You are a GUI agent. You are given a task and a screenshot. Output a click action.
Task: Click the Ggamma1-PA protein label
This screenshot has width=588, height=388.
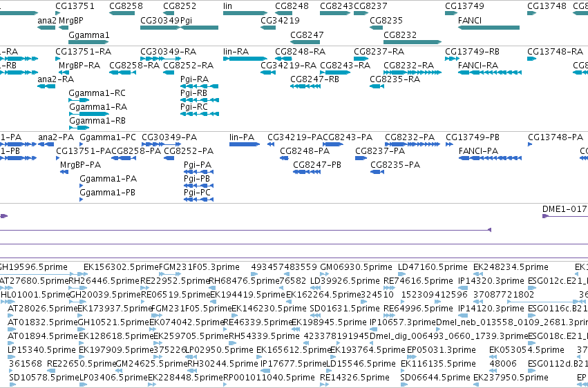coord(108,179)
